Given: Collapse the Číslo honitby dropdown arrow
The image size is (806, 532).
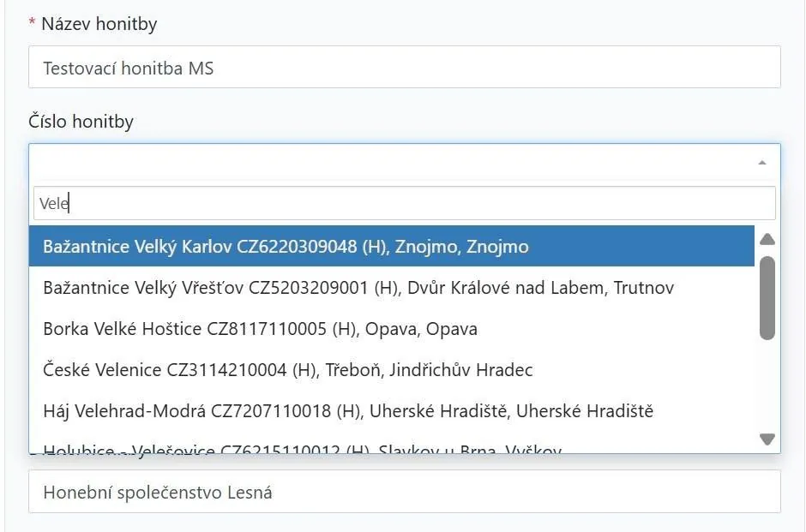Looking at the screenshot, I should click(x=762, y=163).
